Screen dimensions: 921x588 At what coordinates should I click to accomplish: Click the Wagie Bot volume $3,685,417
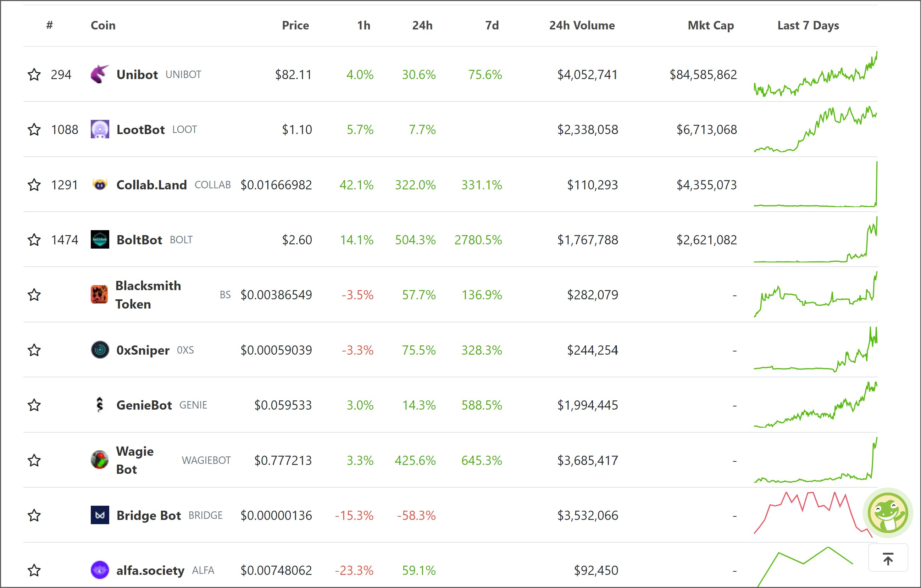588,460
